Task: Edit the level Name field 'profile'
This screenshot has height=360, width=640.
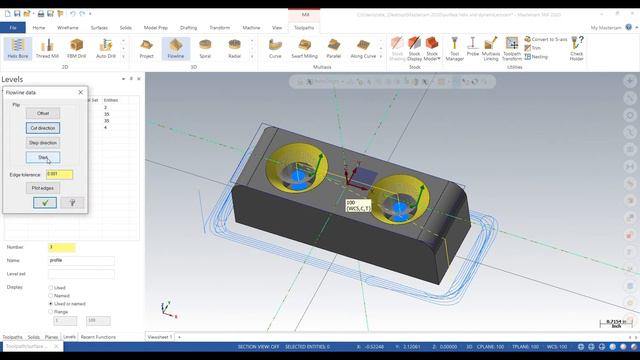Action: click(x=81, y=260)
